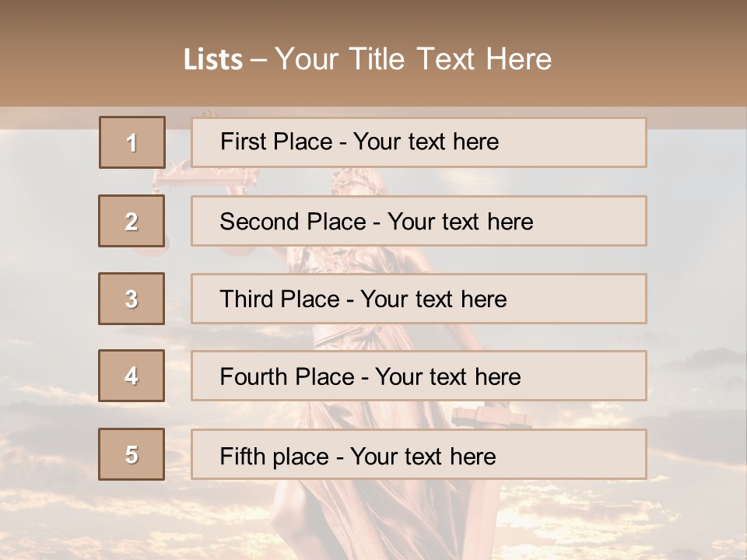
Task: Click the number 3 square
Action: (132, 299)
